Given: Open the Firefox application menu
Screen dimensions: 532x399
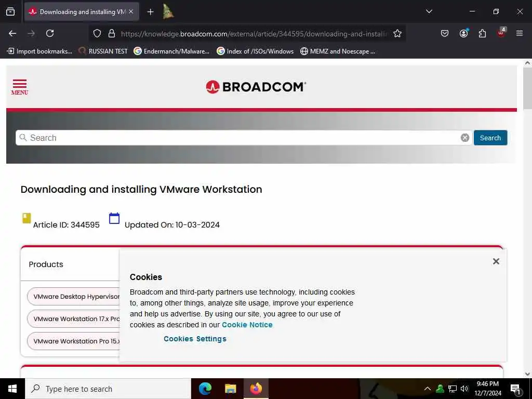Looking at the screenshot, I should tap(519, 33).
